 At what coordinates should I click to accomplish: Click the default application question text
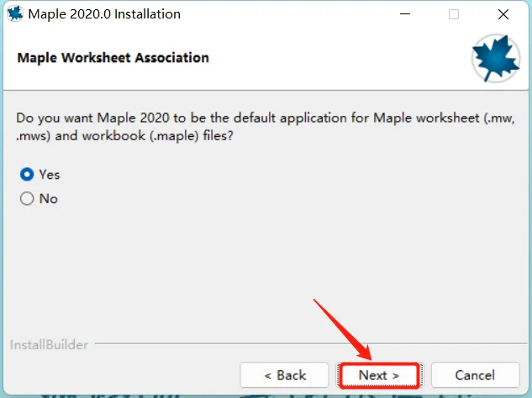[266, 127]
